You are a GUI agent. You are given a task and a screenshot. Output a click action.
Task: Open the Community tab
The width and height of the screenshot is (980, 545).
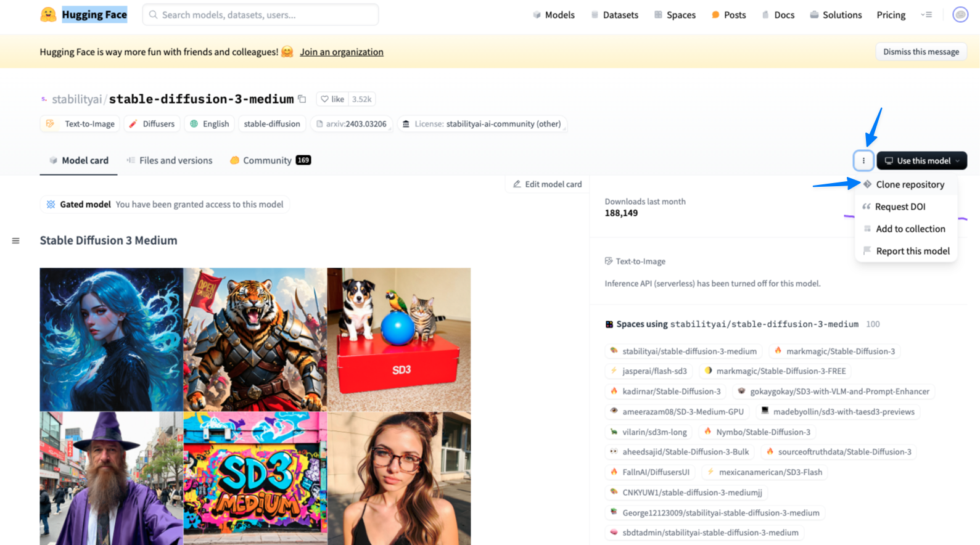pyautogui.click(x=270, y=160)
